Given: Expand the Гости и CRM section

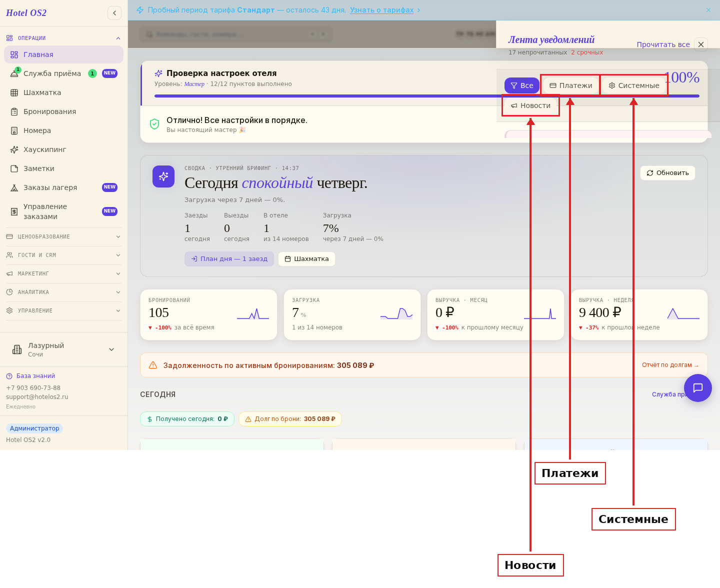Looking at the screenshot, I should [63, 255].
